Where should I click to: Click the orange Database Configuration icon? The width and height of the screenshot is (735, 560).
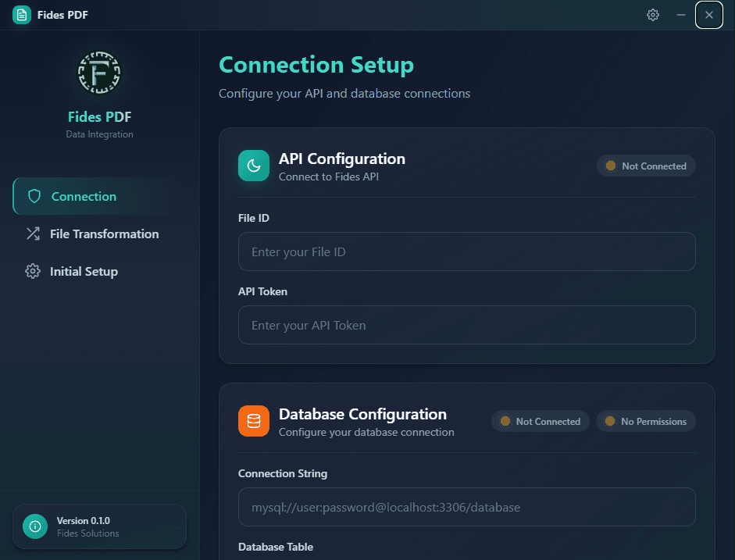point(253,420)
